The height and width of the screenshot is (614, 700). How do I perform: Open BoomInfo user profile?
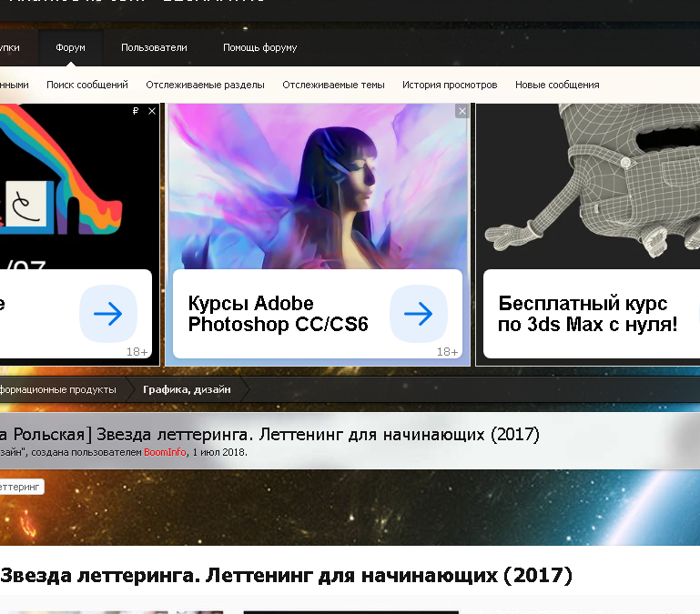coord(165,452)
